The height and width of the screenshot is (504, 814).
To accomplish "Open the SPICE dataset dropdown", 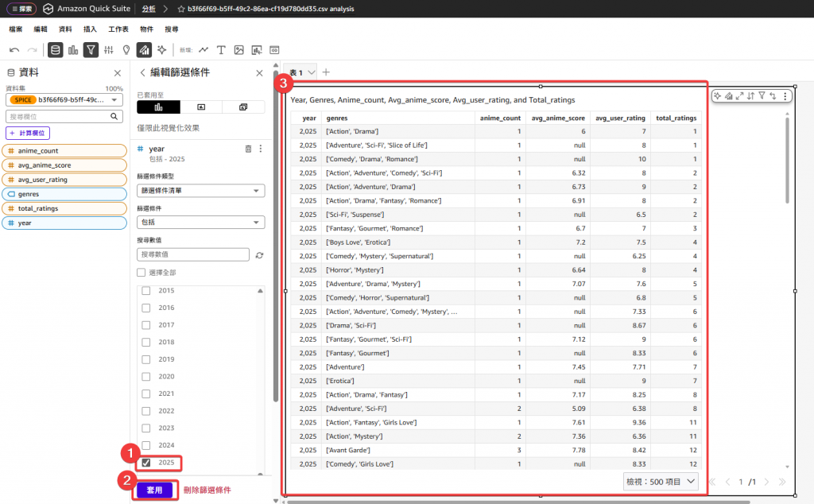I will coord(64,99).
